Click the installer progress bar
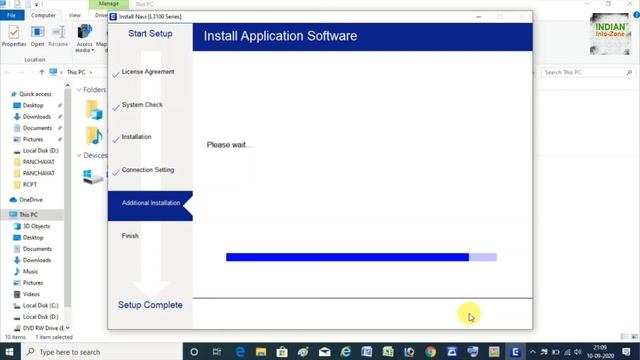The height and width of the screenshot is (360, 640). [x=361, y=257]
